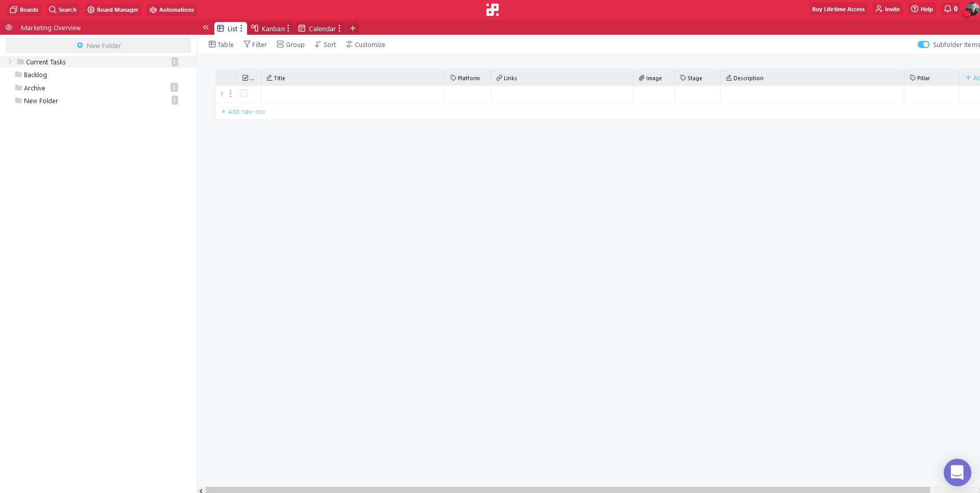Open the user profile avatar
The image size is (980, 493).
click(972, 9)
